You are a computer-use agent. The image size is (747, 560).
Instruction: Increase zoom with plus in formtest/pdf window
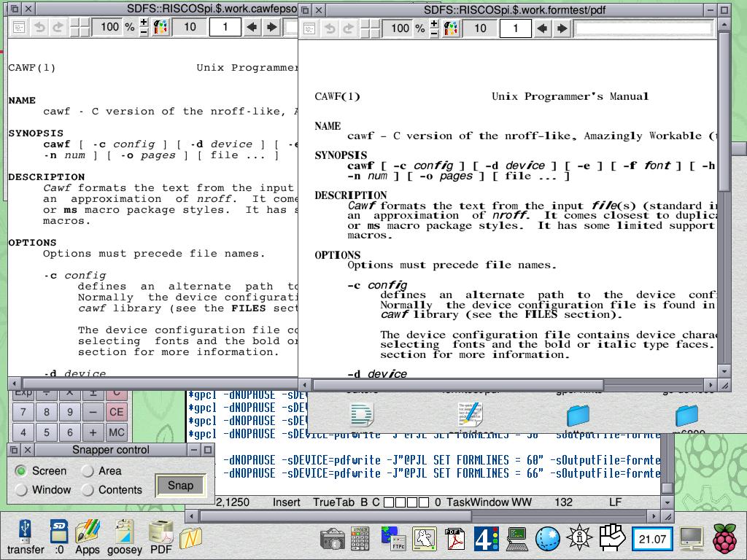434,24
